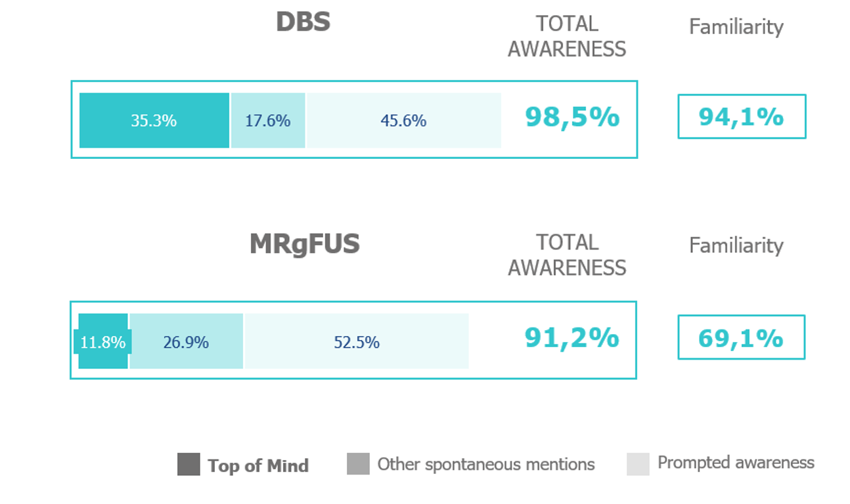The width and height of the screenshot is (850, 504).
Task: Click the 91,2% total awareness value
Action: click(571, 337)
